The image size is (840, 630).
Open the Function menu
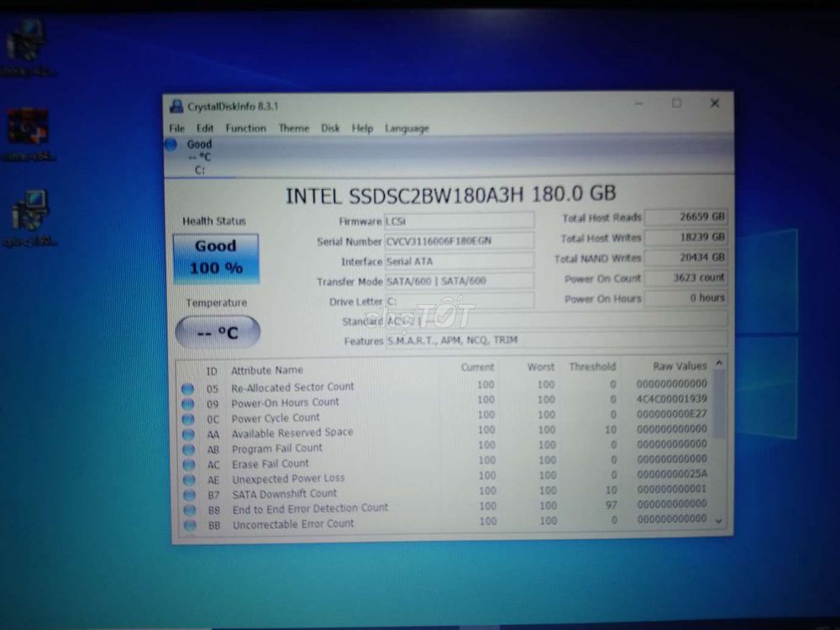click(246, 129)
